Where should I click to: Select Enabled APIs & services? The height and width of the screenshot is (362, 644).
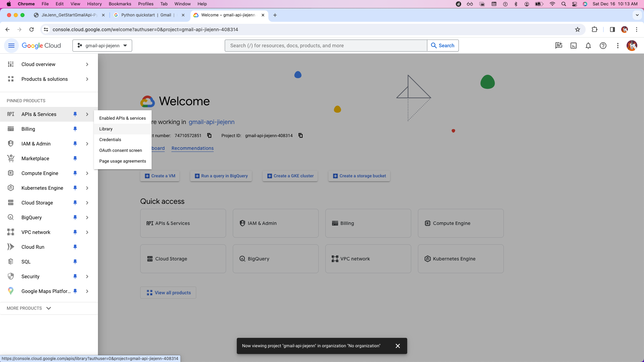click(x=122, y=118)
